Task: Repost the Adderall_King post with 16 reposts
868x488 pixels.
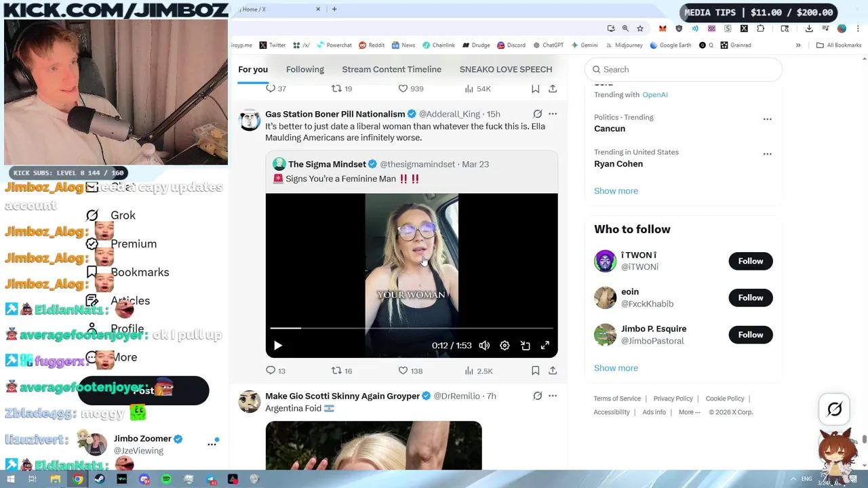Action: (341, 371)
